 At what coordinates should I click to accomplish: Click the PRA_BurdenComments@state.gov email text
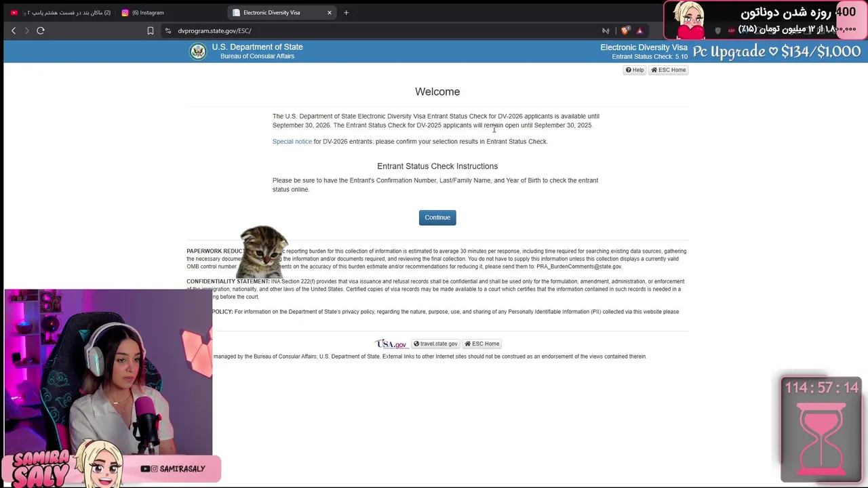pos(579,266)
